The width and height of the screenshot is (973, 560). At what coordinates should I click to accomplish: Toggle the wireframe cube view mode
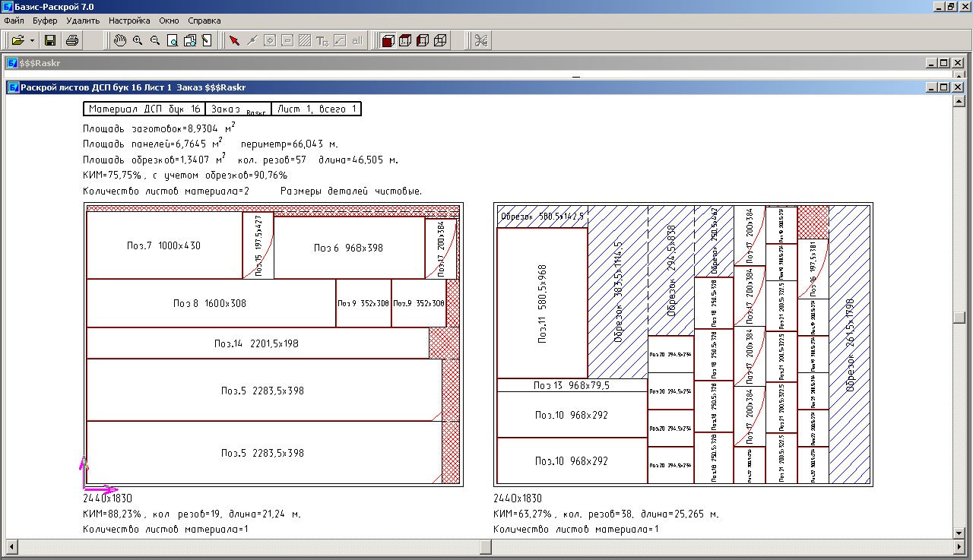(x=440, y=40)
